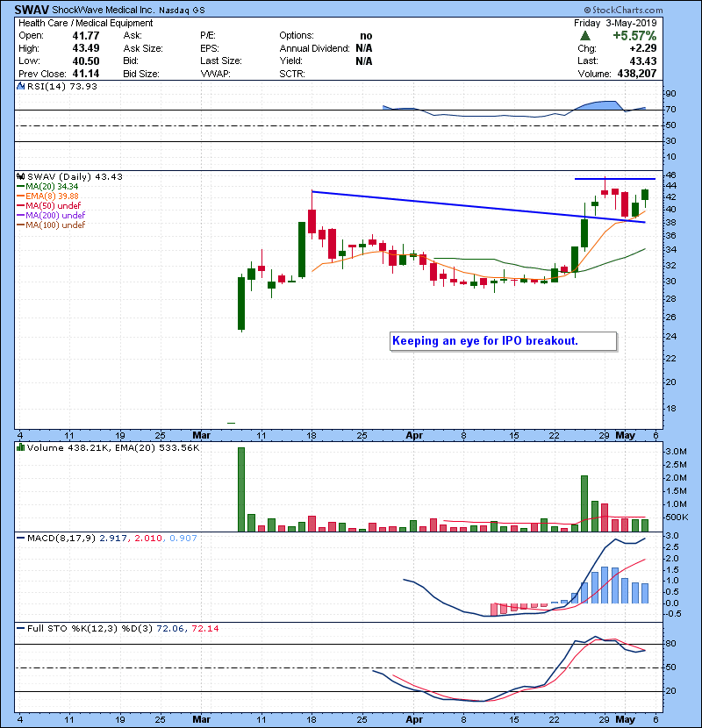
Task: Click the date Friday 3-May-2019
Action: [615, 23]
